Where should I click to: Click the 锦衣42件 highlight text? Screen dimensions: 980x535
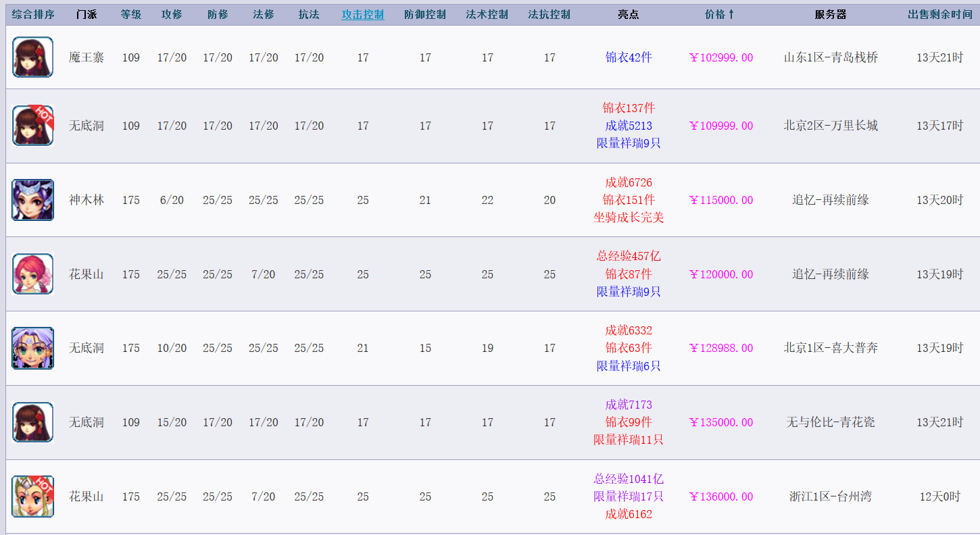pos(629,58)
